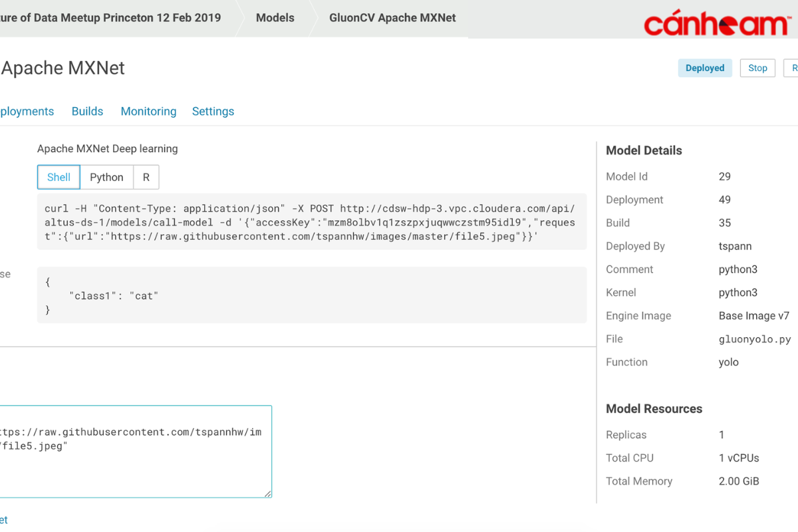The image size is (798, 532).
Task: Click Deployment value 49
Action: point(725,199)
